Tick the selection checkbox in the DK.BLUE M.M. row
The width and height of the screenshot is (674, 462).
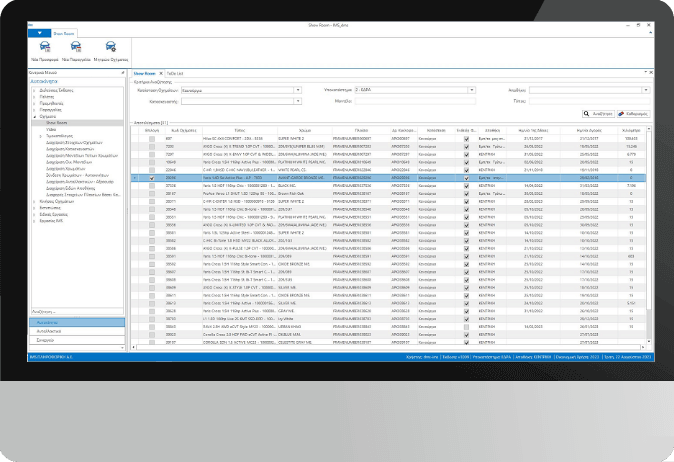pos(152,334)
